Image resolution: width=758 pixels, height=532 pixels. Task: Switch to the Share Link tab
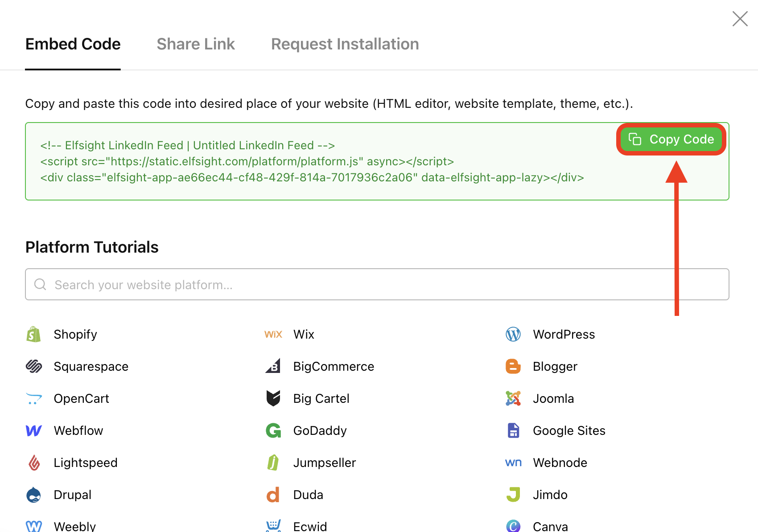pyautogui.click(x=196, y=44)
